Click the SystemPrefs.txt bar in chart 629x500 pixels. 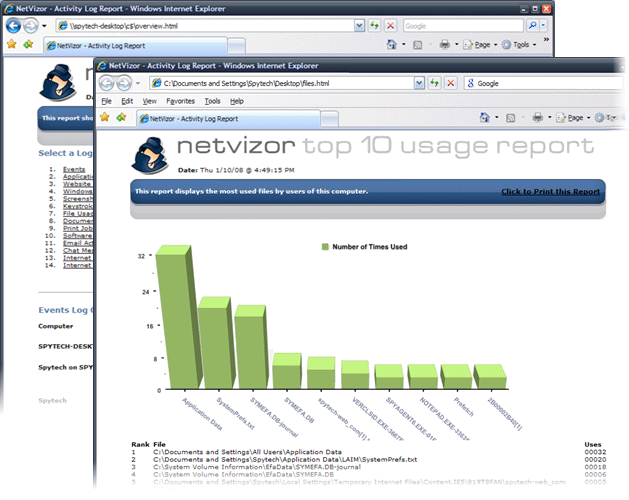point(217,343)
